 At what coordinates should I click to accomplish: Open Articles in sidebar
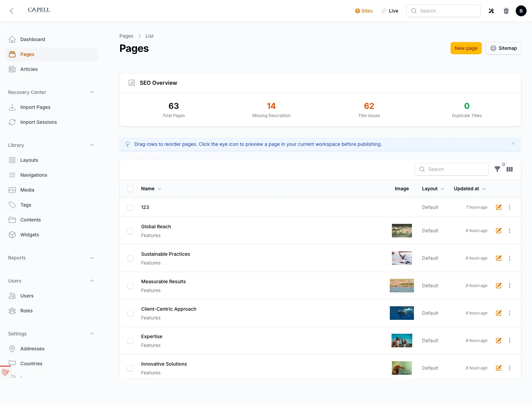[52, 69]
